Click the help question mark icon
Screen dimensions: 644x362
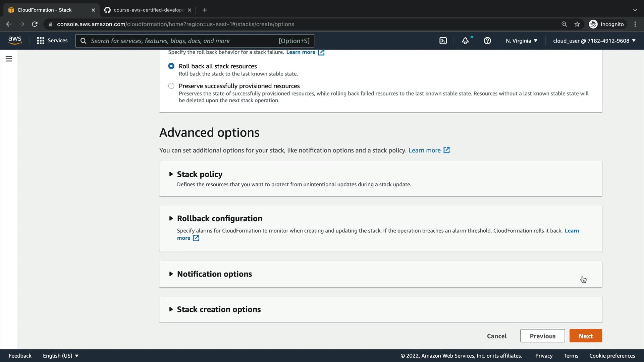tap(487, 41)
